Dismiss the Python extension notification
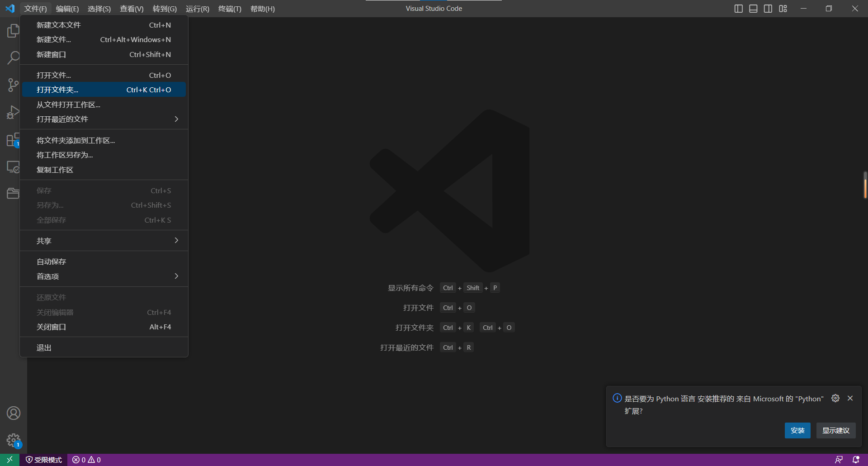 (x=850, y=398)
